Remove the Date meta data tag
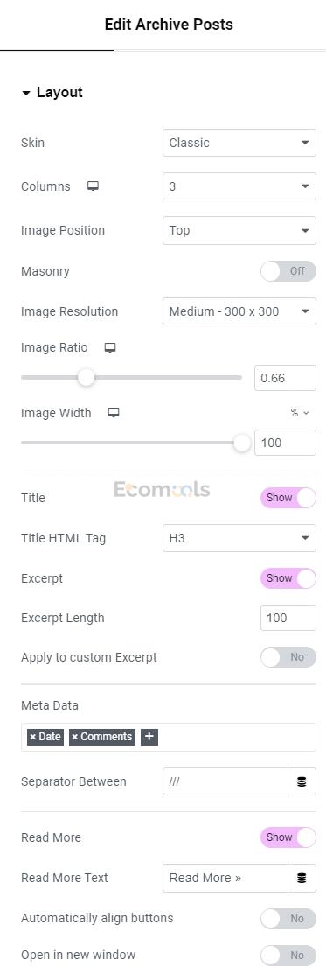Screen dimensions: 326x980 point(33,737)
